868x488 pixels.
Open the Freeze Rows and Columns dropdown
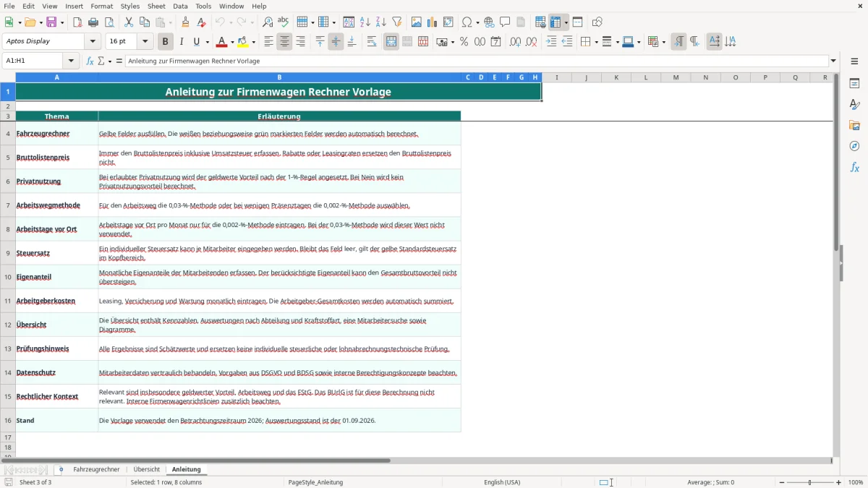(x=566, y=22)
